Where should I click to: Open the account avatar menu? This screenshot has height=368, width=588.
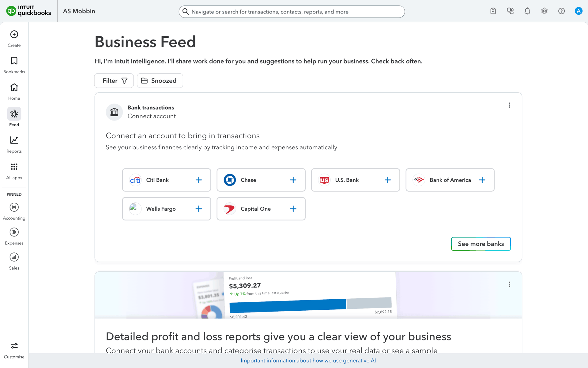pyautogui.click(x=579, y=11)
